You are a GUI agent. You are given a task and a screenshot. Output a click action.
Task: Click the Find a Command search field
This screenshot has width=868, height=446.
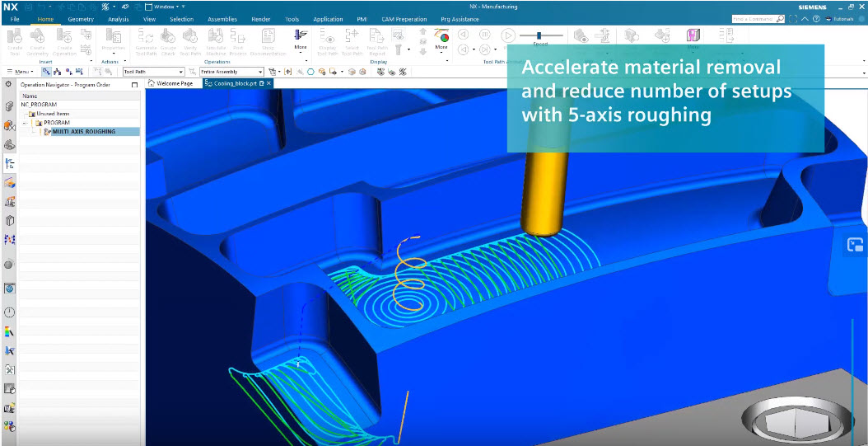[758, 19]
